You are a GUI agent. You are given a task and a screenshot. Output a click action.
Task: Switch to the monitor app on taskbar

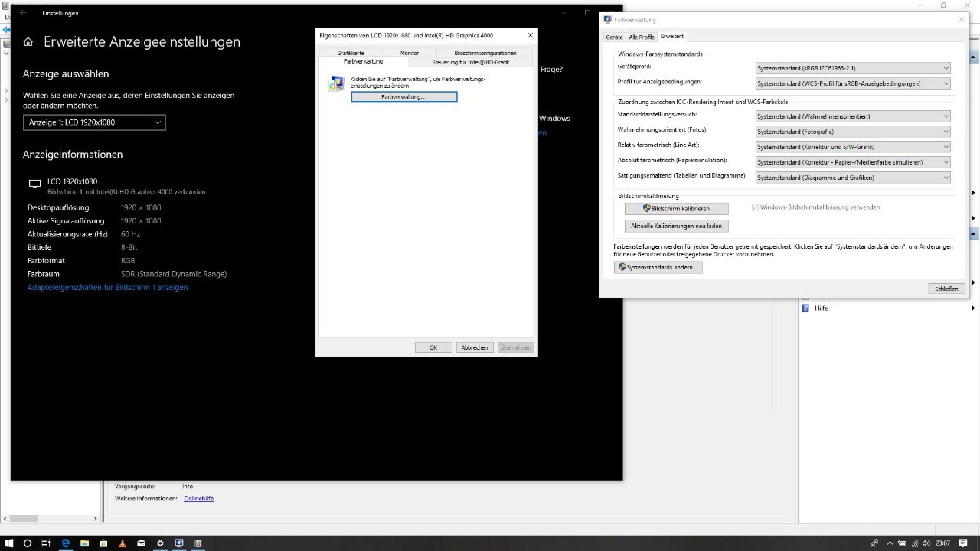pos(179,543)
